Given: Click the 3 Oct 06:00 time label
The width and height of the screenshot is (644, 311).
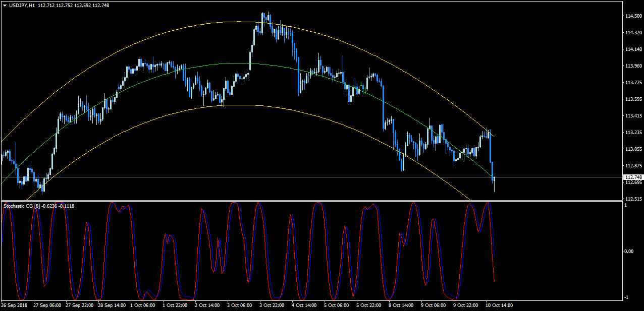Looking at the screenshot, I should (240, 305).
